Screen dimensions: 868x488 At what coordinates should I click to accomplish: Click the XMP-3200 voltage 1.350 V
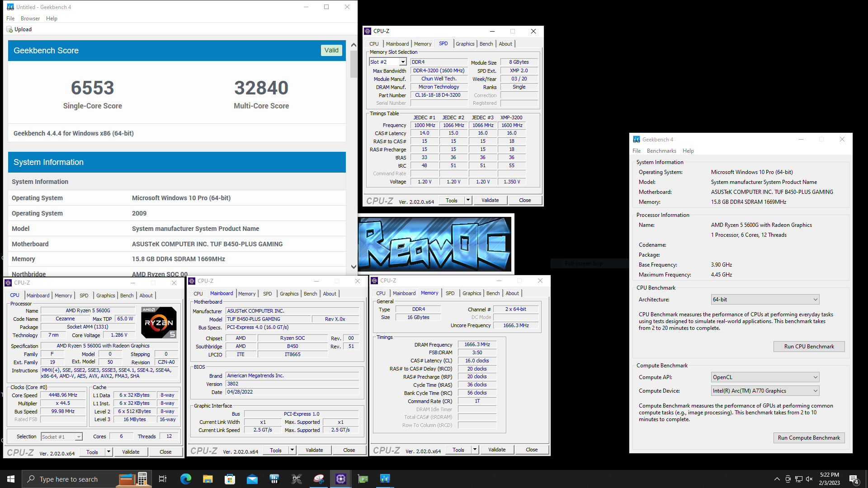pos(512,182)
